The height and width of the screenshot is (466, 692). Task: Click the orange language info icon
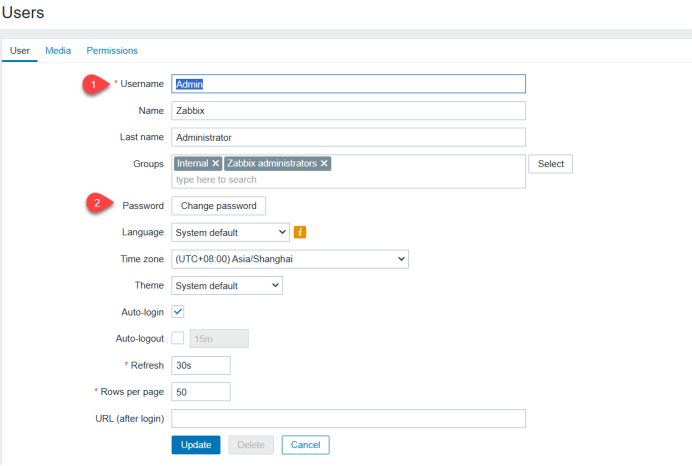click(300, 232)
